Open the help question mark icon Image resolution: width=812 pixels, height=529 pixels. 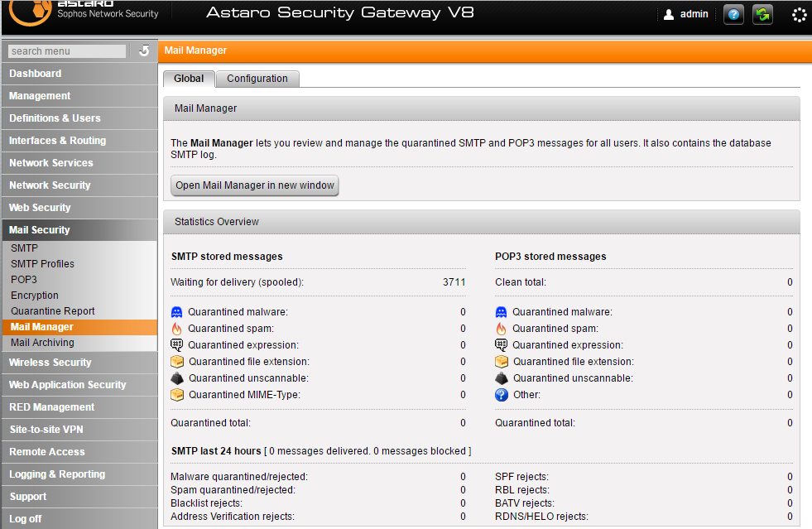pyautogui.click(x=733, y=15)
